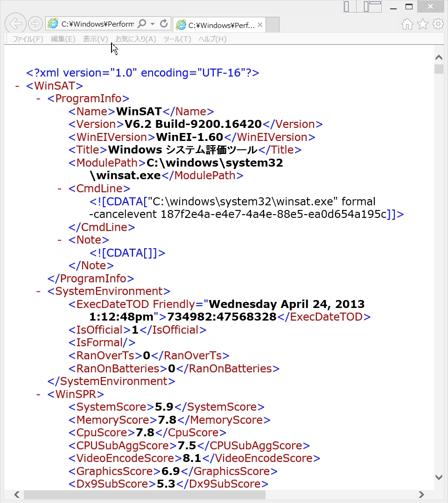Screen dimensions: 448x503
Task: Collapse the Note node
Action: click(59, 240)
